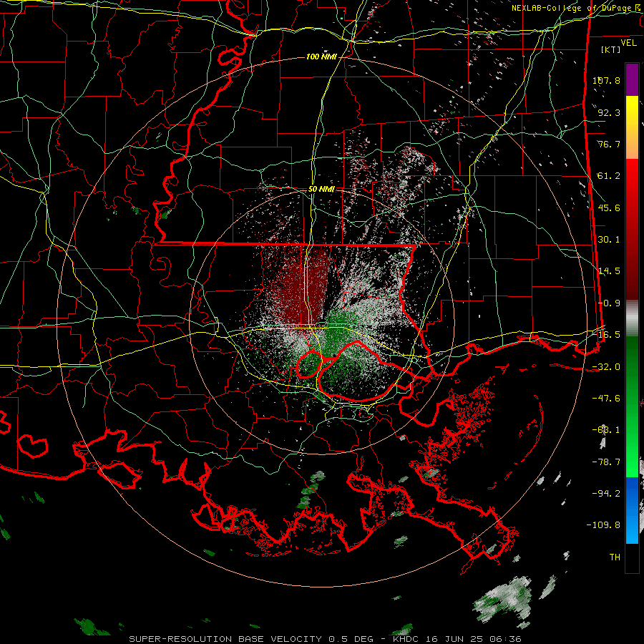This screenshot has width=644, height=644.
Task: Click the purple segment of velocity color bar
Action: point(632,80)
